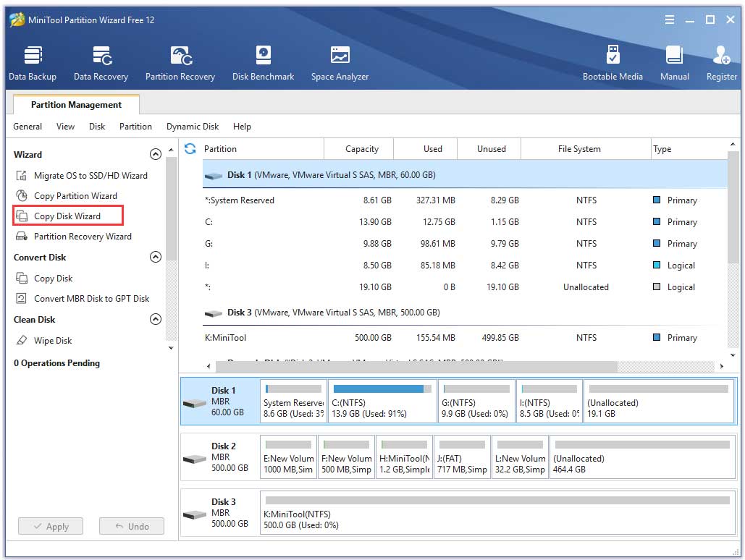745x560 pixels.
Task: Click the Copy Disk icon under Convert Disk
Action: pos(22,278)
